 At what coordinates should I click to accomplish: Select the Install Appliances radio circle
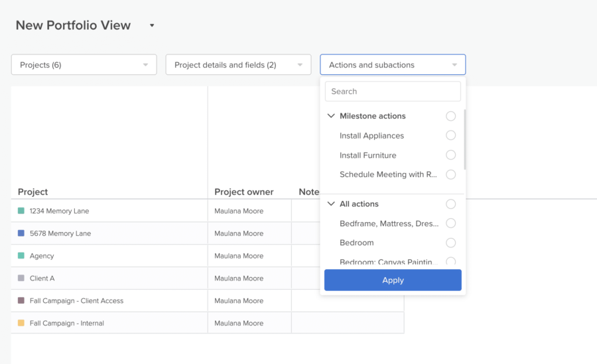click(451, 135)
